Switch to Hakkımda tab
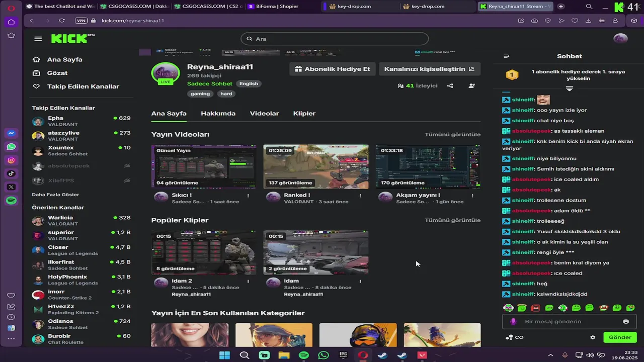The height and width of the screenshot is (362, 644). click(x=218, y=114)
